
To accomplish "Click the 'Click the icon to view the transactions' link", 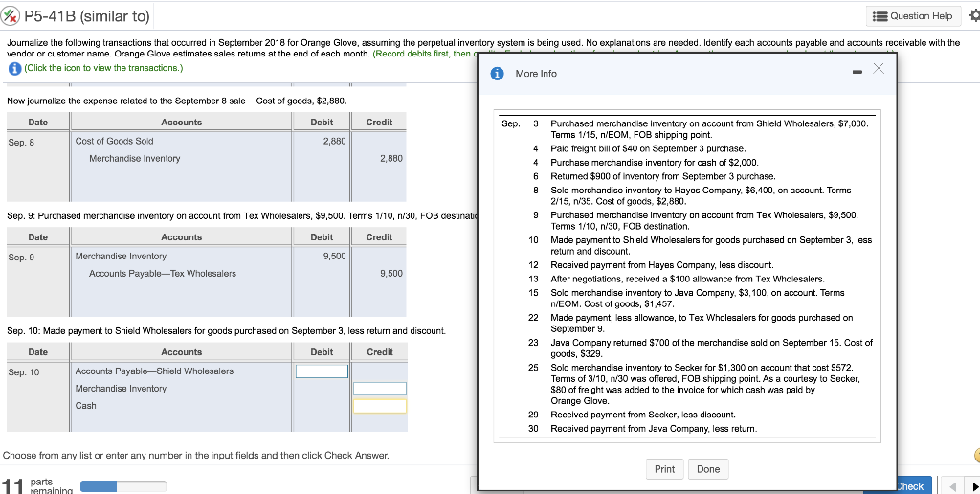I will point(103,68).
